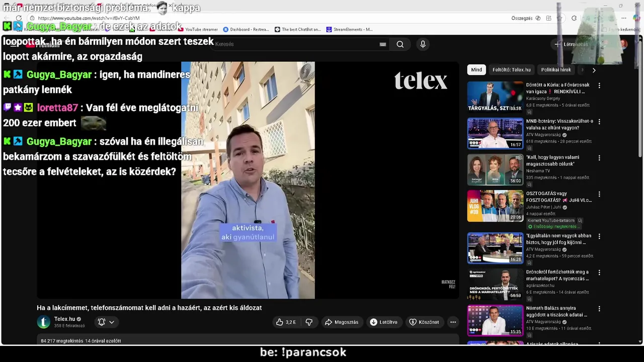Like the video with thumbs-up 3,2 E

[x=286, y=322]
